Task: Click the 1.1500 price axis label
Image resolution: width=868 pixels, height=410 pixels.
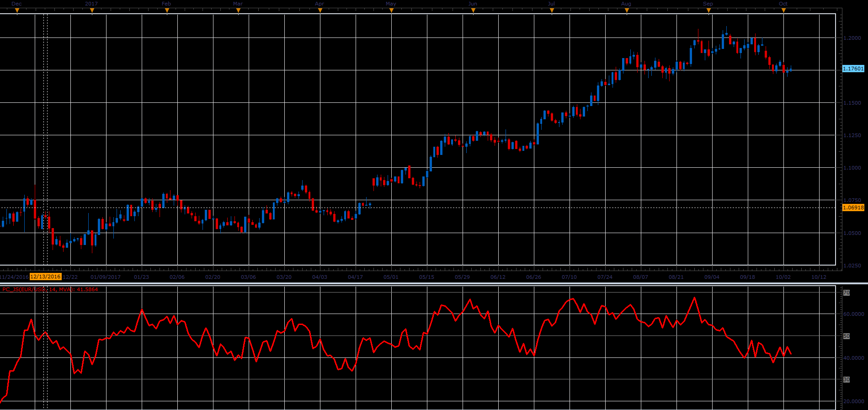Action: (x=852, y=103)
